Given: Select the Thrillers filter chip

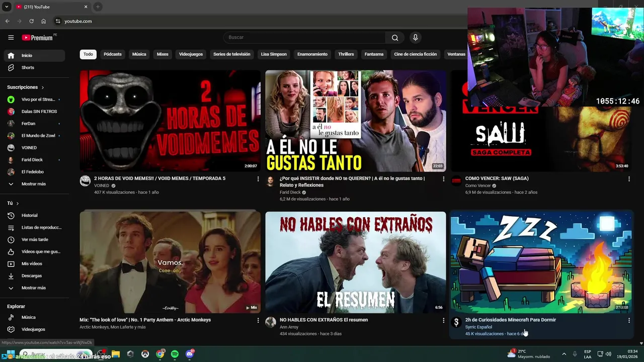Looking at the screenshot, I should pos(346,54).
